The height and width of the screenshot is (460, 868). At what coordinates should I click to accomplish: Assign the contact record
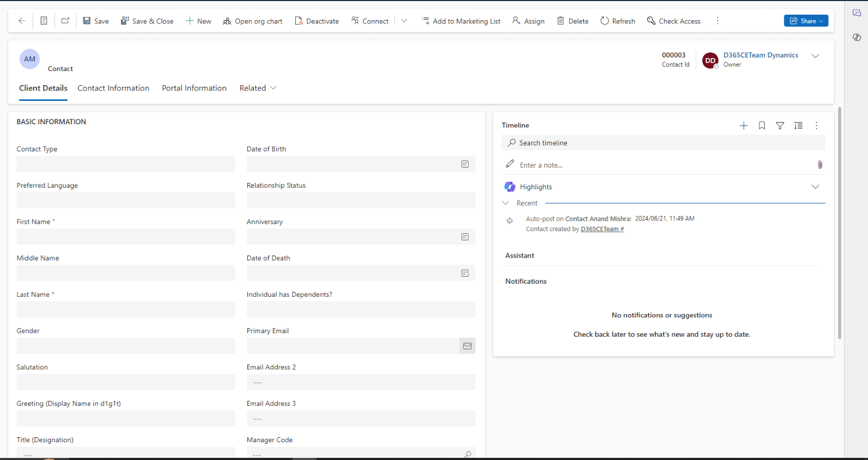coord(528,21)
